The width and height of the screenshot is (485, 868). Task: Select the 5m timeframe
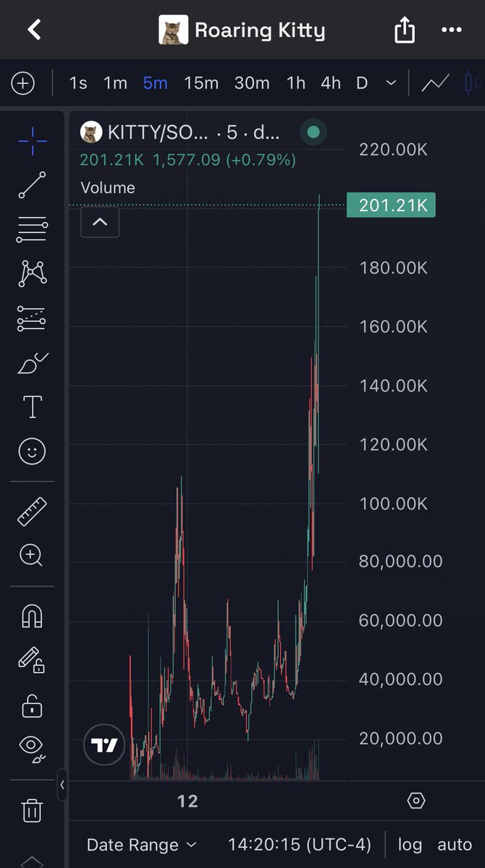coord(155,83)
